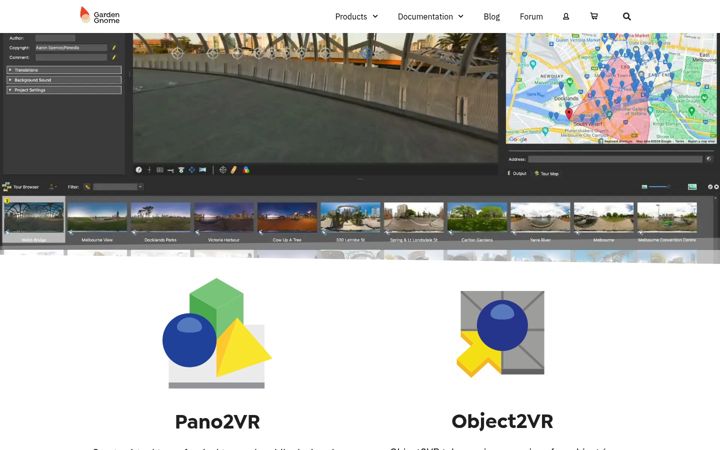Image resolution: width=720 pixels, height=450 pixels.
Task: Switch to the Output tab
Action: [517, 174]
